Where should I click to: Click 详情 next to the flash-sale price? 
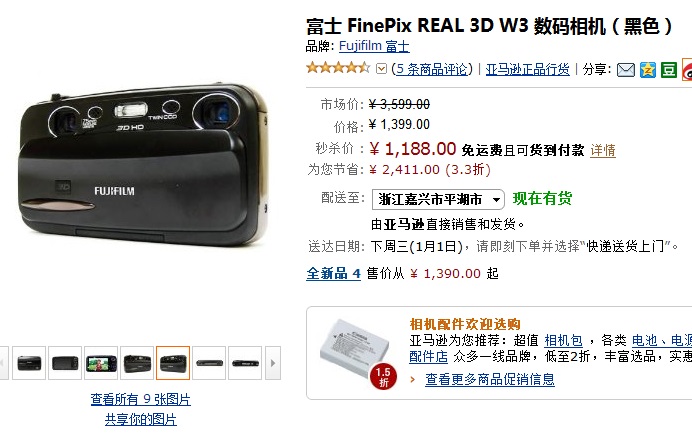coord(603,150)
